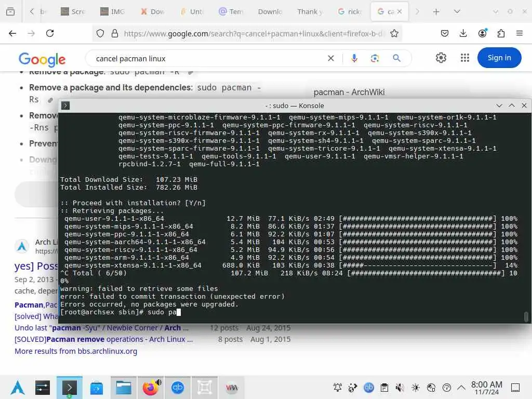Open 'pacman - ArchWiki' panel heading
The image size is (532, 399).
click(x=349, y=92)
